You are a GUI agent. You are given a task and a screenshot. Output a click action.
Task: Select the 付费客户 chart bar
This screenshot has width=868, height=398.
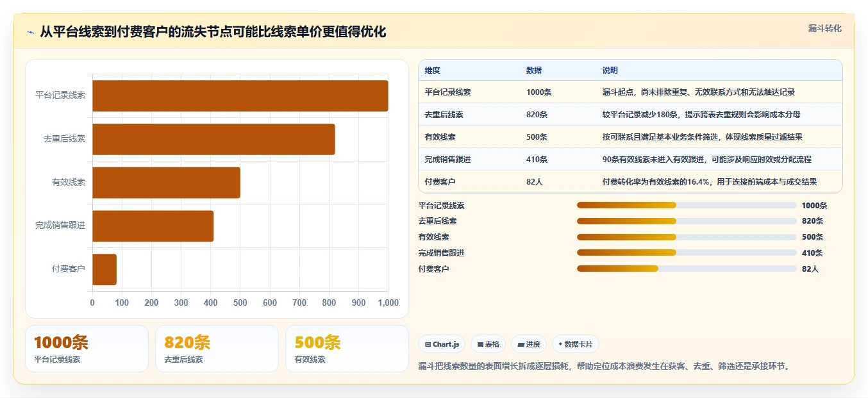[x=104, y=269]
